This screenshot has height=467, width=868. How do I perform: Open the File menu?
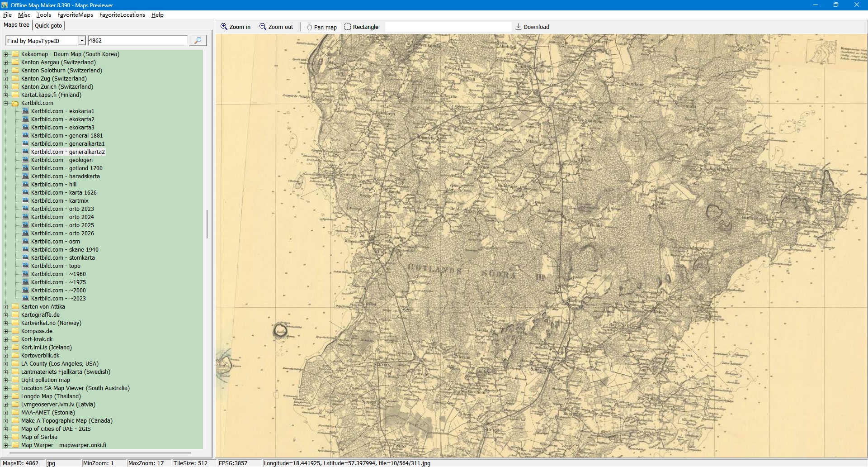tap(7, 15)
